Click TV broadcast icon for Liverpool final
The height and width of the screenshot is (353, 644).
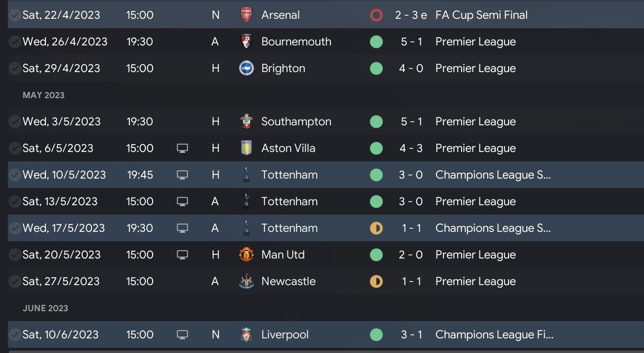click(182, 335)
